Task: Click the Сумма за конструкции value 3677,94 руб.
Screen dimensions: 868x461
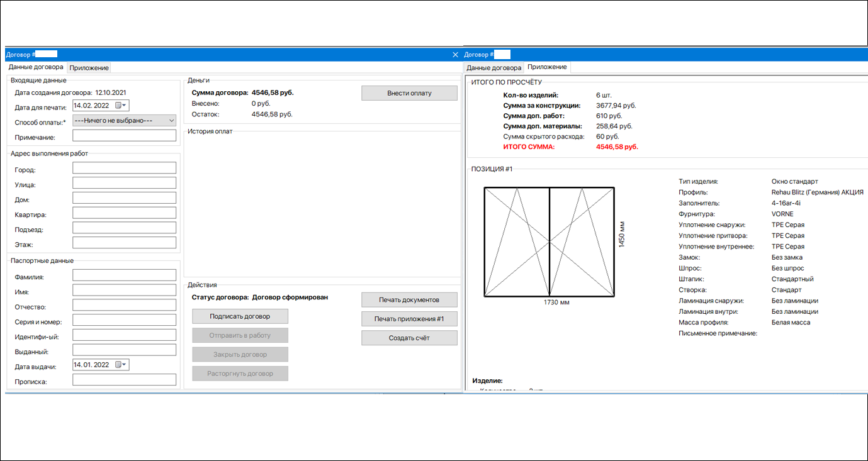Action: [616, 105]
